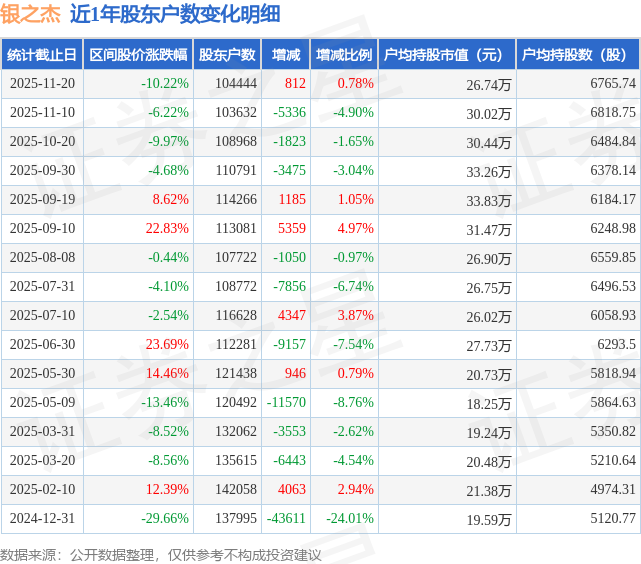Click the change ratio -8.76%
This screenshot has height=564, width=641.
click(353, 403)
